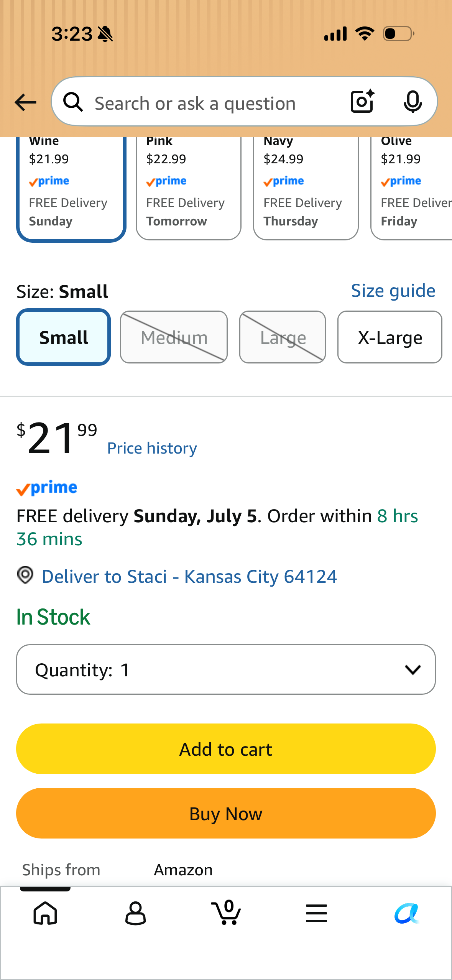
Task: Open the account profile icon
Action: [136, 913]
